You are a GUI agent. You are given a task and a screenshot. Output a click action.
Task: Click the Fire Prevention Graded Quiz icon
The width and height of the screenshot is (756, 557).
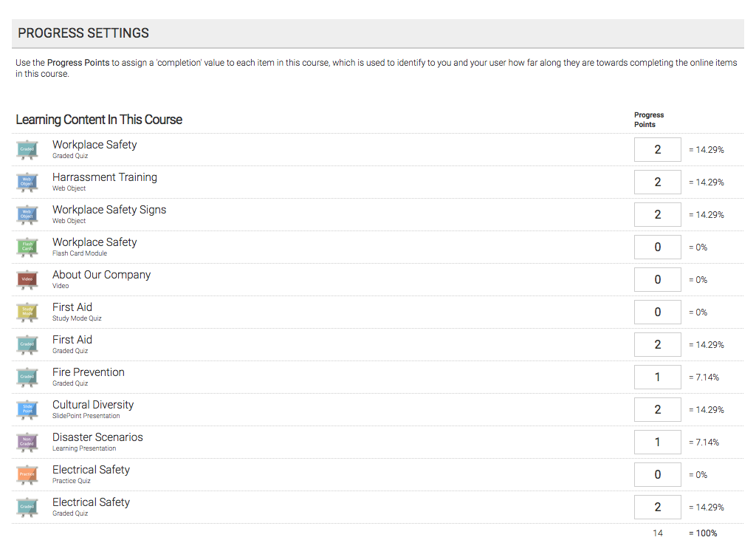[x=27, y=377]
